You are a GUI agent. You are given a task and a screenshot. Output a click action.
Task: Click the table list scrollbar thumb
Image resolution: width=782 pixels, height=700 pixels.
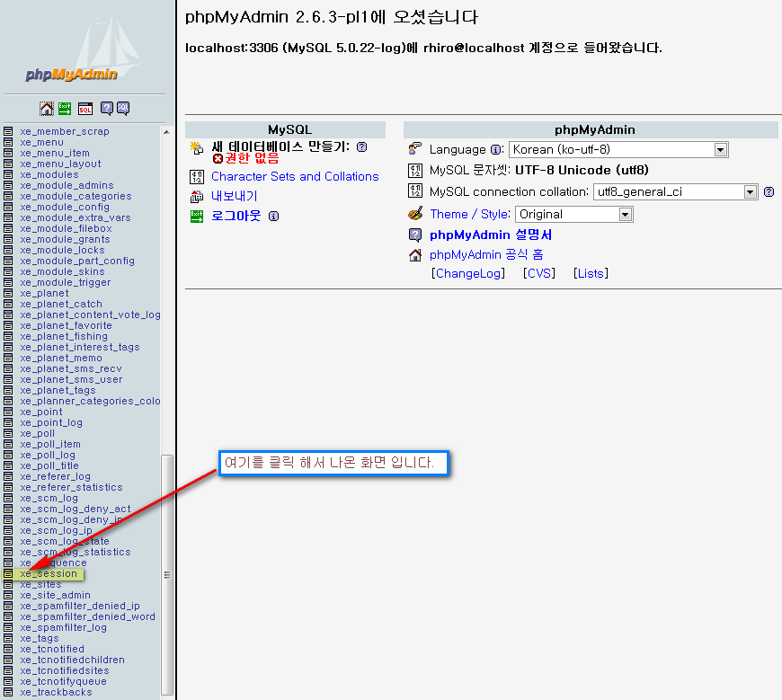167,574
